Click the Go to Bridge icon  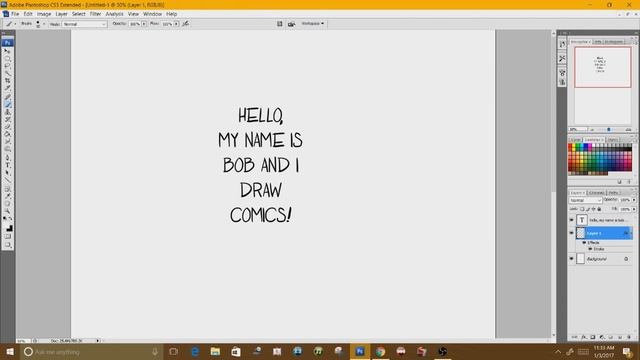point(291,24)
